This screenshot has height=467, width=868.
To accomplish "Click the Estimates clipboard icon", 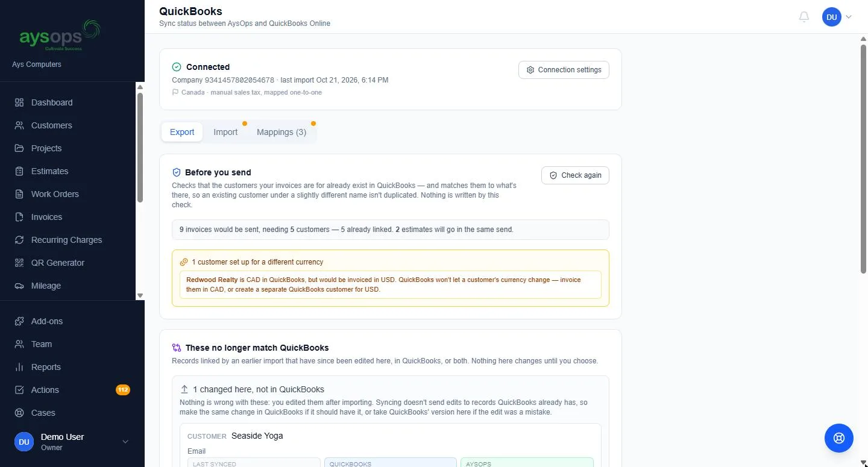I will (19, 171).
